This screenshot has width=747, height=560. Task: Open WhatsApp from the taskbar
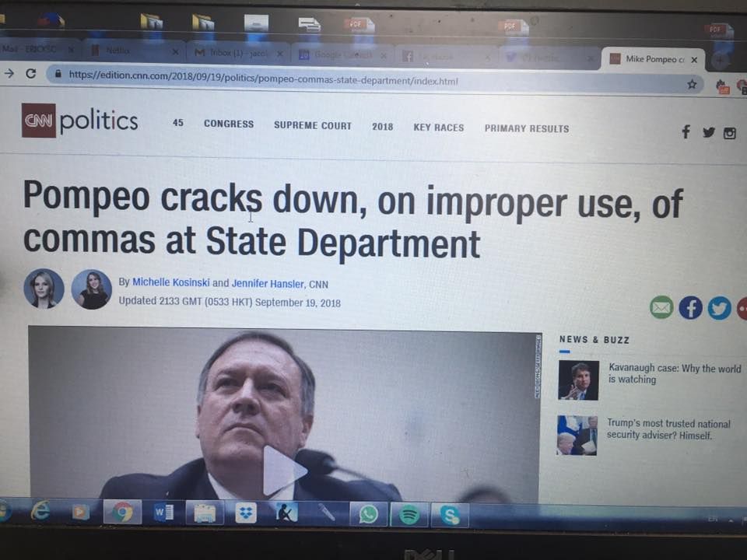368,514
